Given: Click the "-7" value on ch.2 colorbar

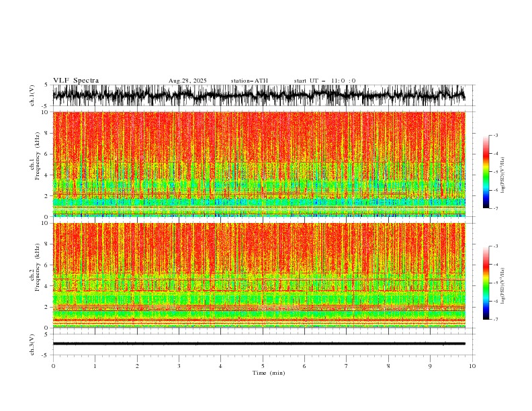Looking at the screenshot, I should click(x=496, y=320).
